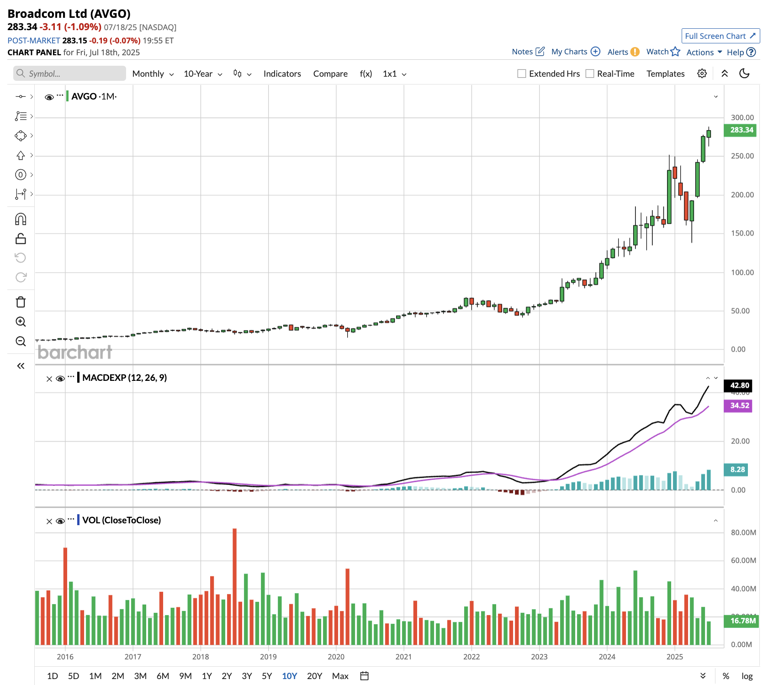784x685 pixels.
Task: Open the Compare menu
Action: 330,74
